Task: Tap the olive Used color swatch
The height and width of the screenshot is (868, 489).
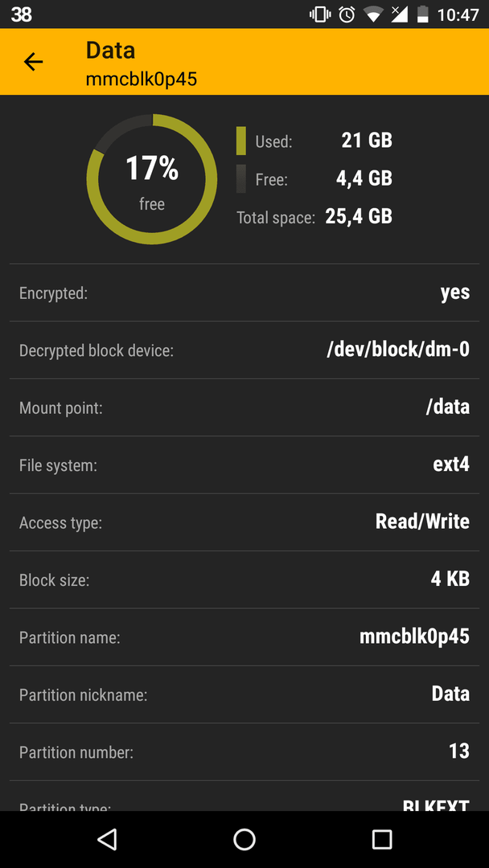Action: pyautogui.click(x=241, y=141)
